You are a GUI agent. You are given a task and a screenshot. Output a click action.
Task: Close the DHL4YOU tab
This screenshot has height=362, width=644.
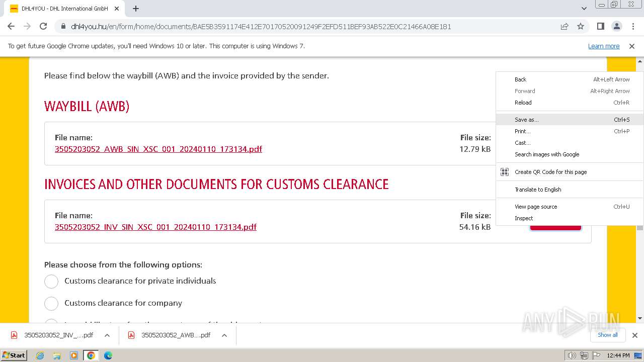117,9
